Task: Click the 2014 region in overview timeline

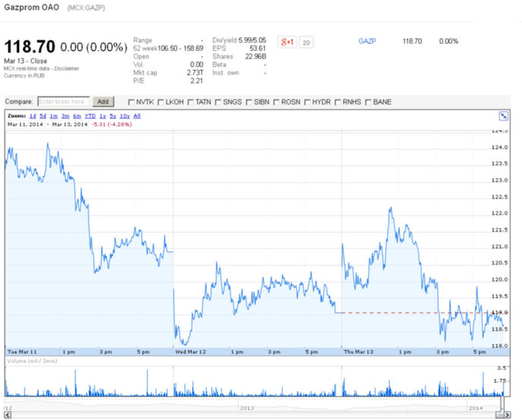Action: pos(476,408)
